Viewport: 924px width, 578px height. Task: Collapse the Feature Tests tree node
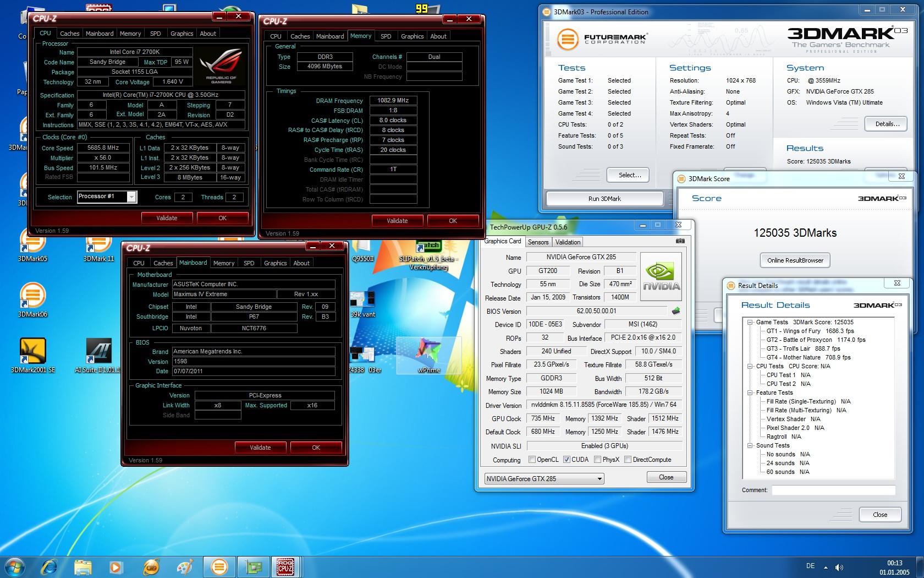pyautogui.click(x=750, y=392)
